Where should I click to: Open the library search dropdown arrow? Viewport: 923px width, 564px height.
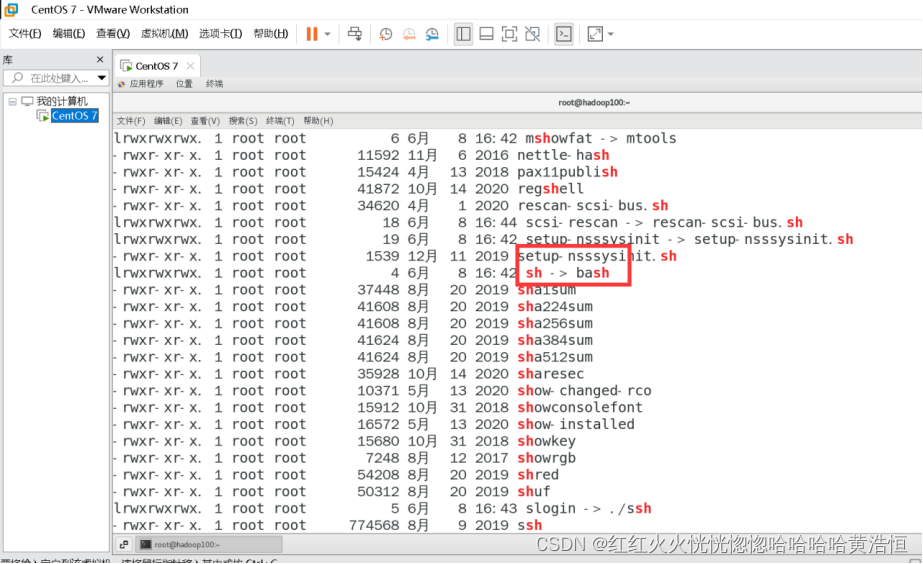[101, 78]
